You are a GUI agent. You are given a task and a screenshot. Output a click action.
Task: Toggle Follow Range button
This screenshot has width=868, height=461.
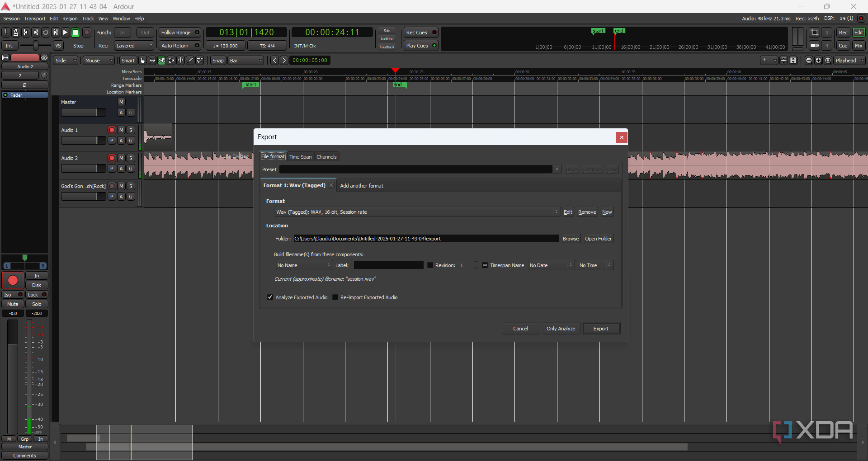(x=180, y=33)
